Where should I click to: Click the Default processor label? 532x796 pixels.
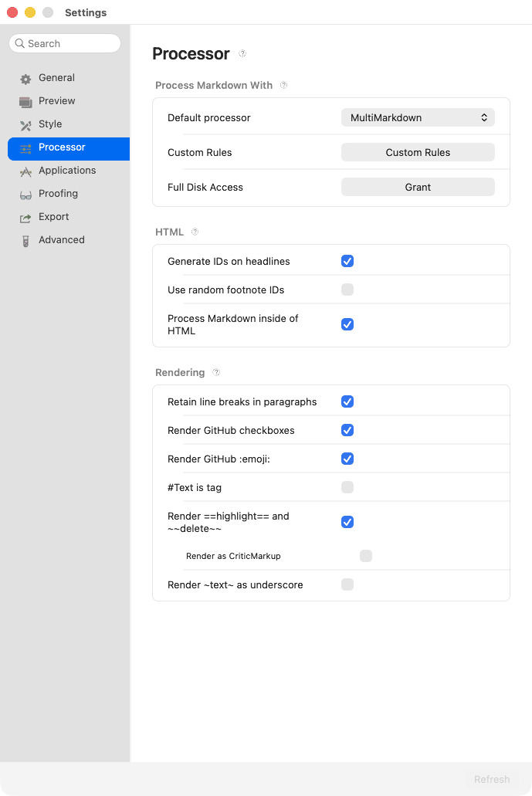[x=209, y=118]
